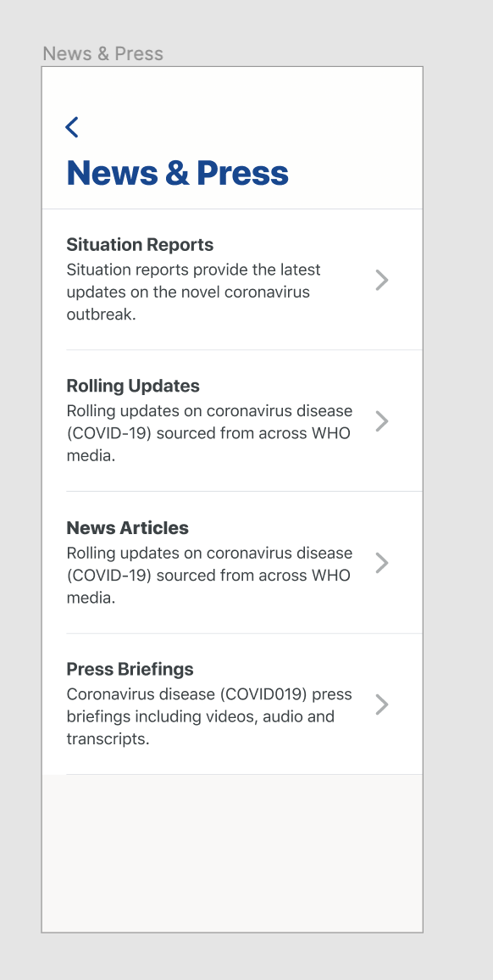The width and height of the screenshot is (493, 980).
Task: Tap the chevron beside Rolling Updates
Action: pos(382,421)
